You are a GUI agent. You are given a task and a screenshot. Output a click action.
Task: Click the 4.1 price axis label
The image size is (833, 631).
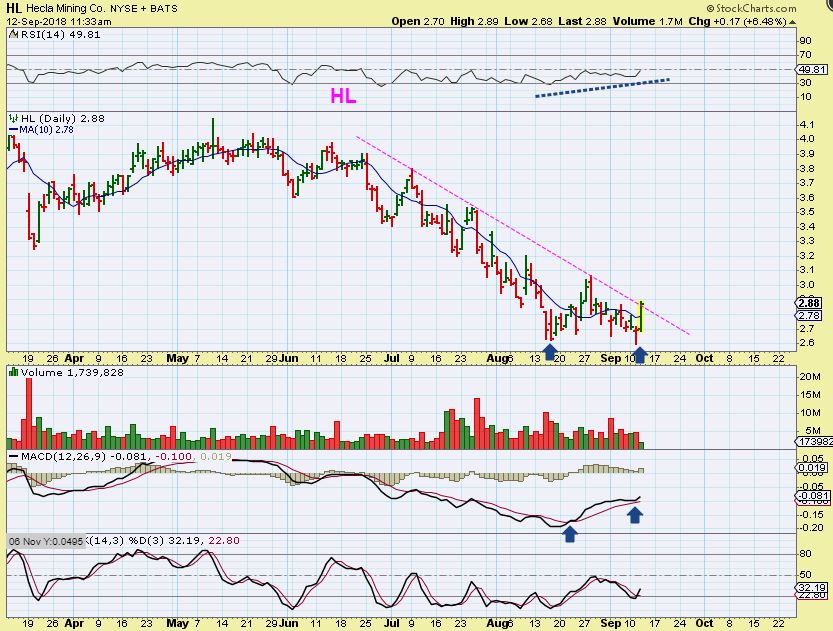[807, 124]
